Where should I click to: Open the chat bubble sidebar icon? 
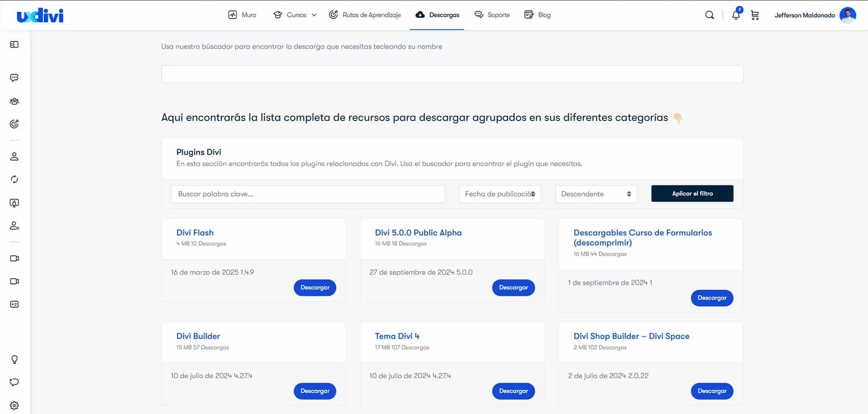[15, 78]
